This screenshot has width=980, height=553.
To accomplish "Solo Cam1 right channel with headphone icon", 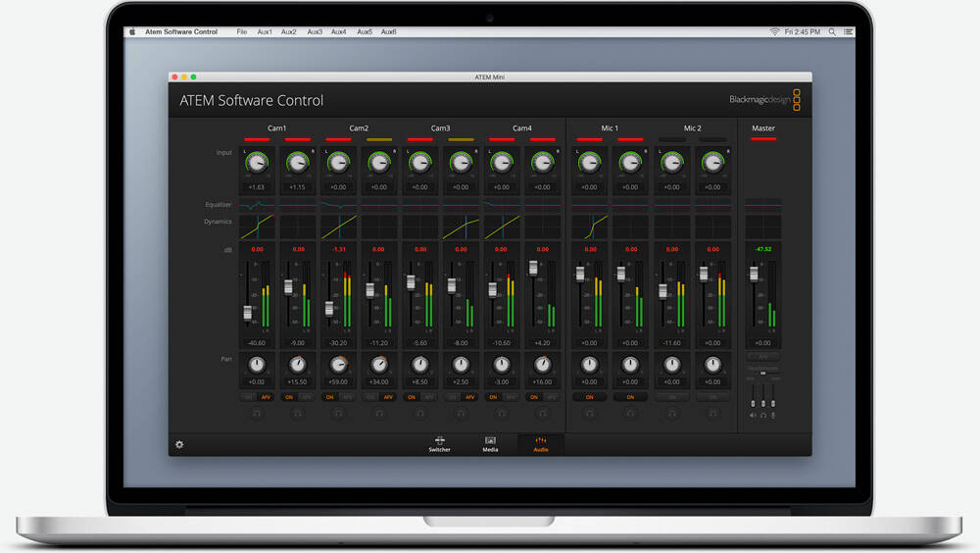I will click(298, 413).
